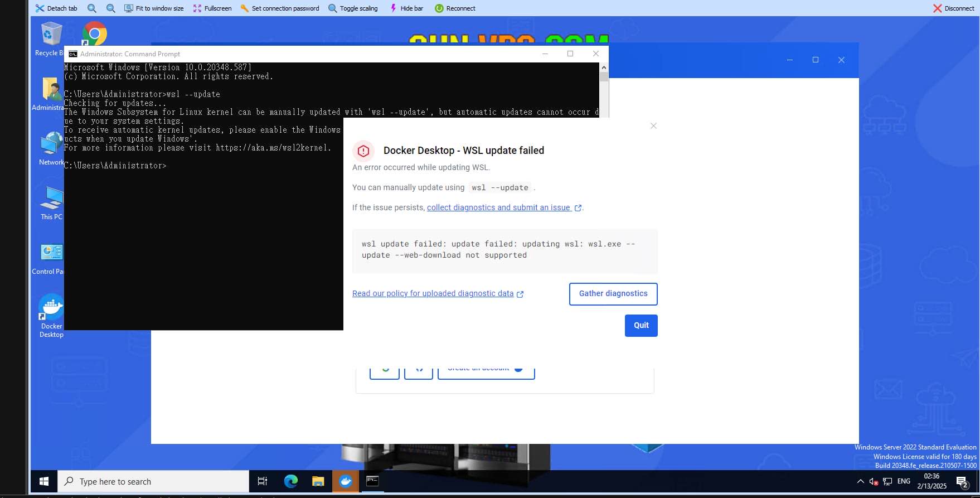
Task: Click Disconnect in the top right
Action: coord(954,8)
